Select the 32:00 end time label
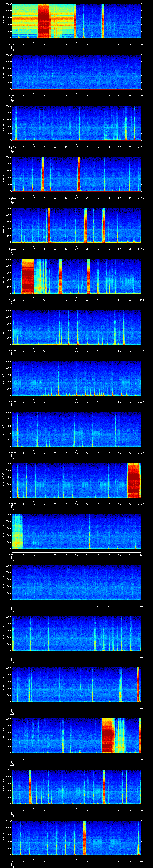The height and width of the screenshot is (868, 153). coord(141,504)
